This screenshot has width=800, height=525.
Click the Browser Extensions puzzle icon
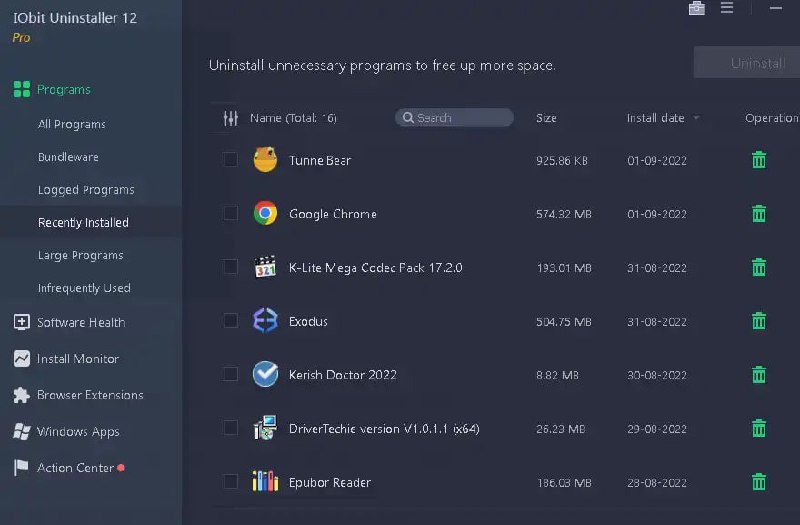[21, 395]
